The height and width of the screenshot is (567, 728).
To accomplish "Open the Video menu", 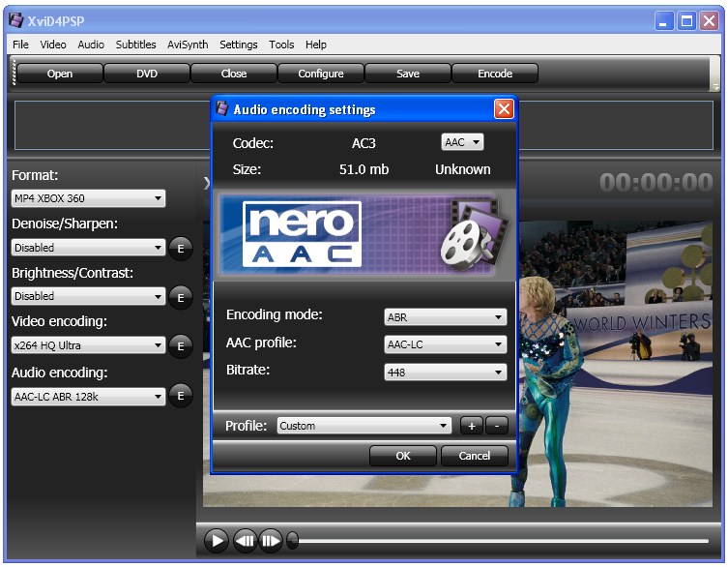I will [x=53, y=45].
